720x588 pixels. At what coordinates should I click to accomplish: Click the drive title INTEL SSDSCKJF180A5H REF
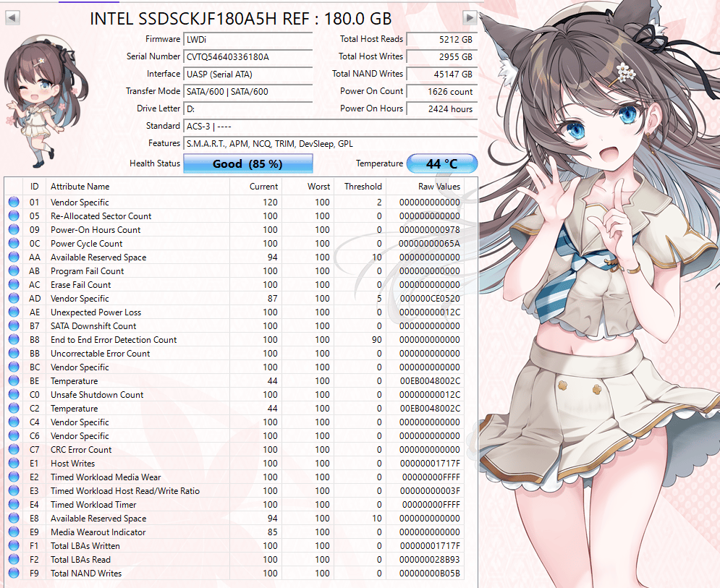[241, 18]
